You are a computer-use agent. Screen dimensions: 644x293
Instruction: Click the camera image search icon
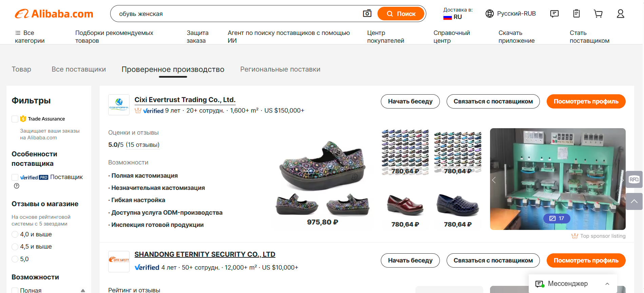[367, 14]
